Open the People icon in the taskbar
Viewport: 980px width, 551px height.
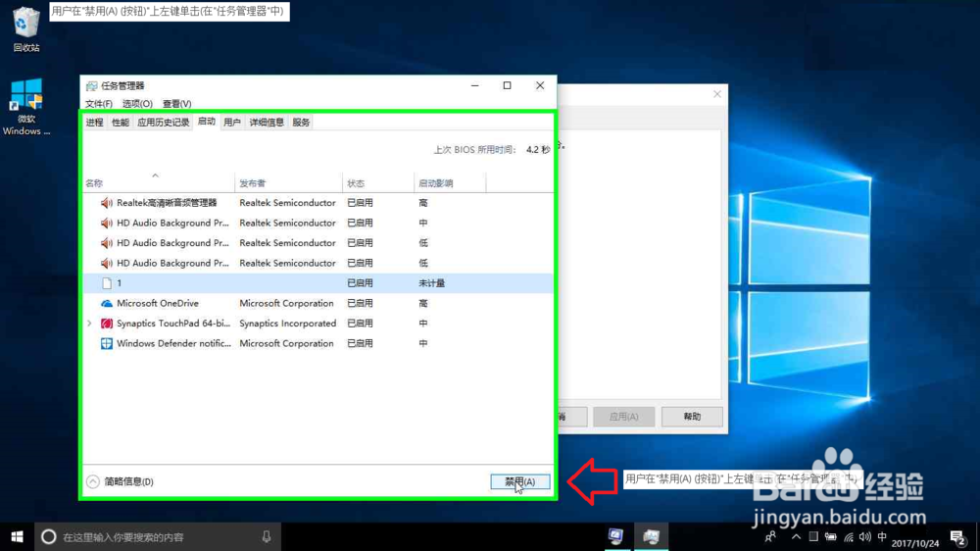770,536
